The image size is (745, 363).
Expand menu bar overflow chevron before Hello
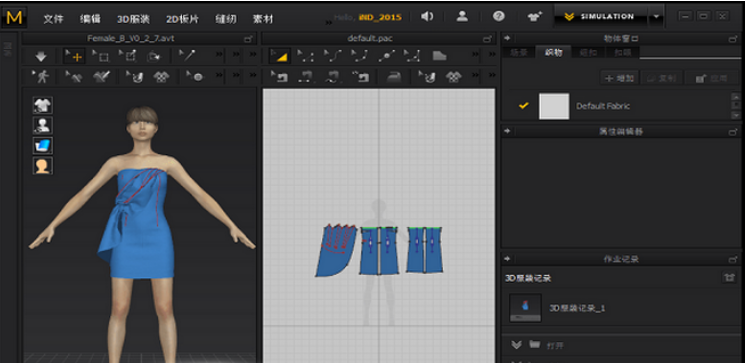[x=328, y=22]
